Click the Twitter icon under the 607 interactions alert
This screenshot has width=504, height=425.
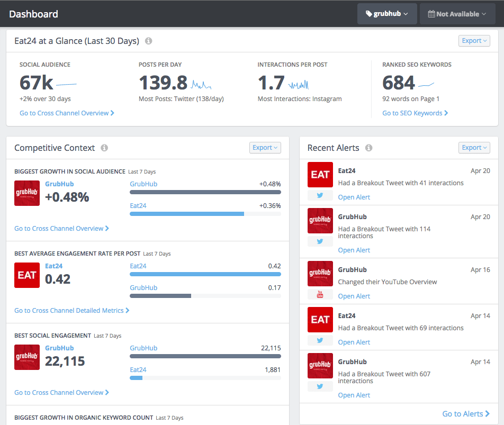click(x=320, y=386)
